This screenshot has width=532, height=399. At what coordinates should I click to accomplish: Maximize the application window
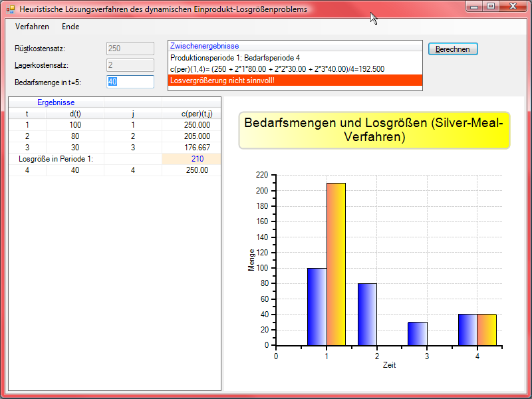(x=491, y=6)
